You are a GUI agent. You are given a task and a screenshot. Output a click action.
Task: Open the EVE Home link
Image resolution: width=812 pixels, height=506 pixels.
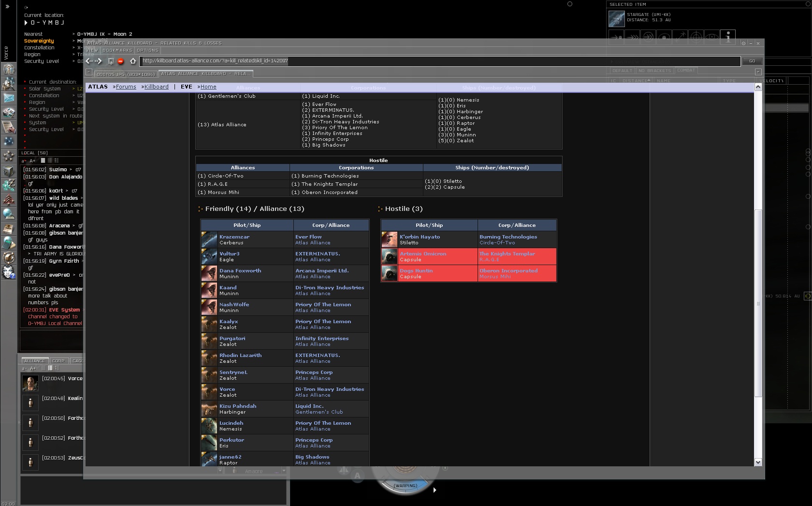tap(208, 87)
